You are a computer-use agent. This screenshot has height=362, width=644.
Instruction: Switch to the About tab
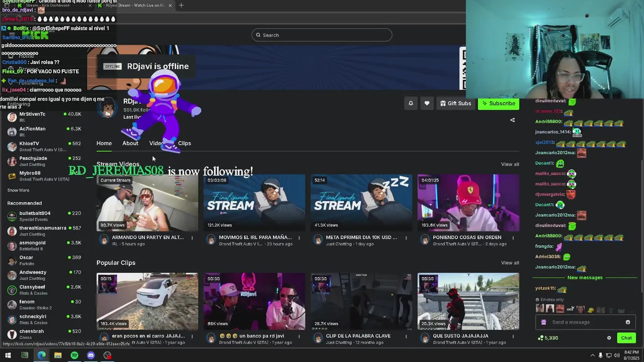point(130,143)
